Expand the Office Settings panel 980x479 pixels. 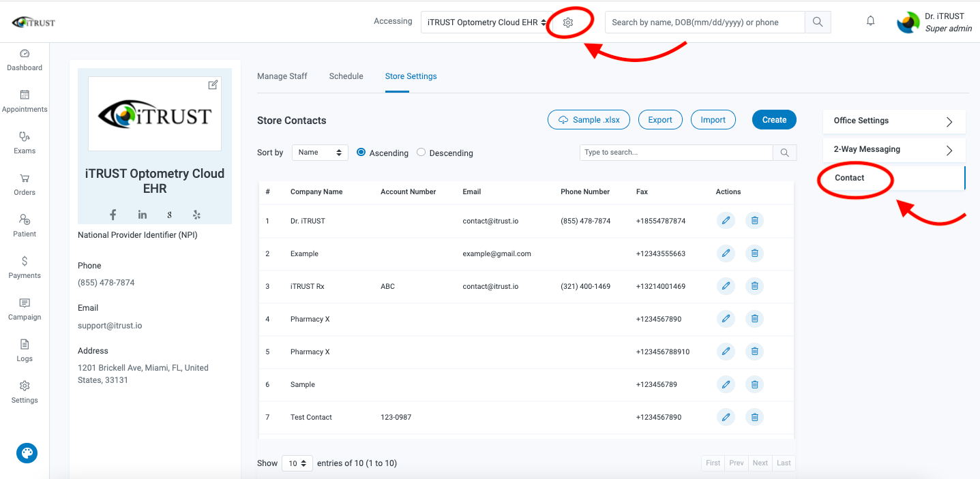[893, 121]
